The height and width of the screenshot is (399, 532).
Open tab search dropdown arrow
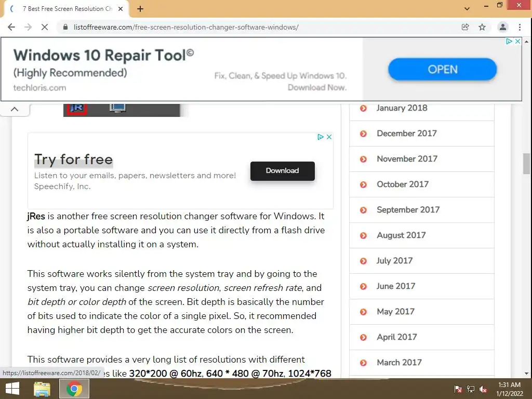coord(467,9)
